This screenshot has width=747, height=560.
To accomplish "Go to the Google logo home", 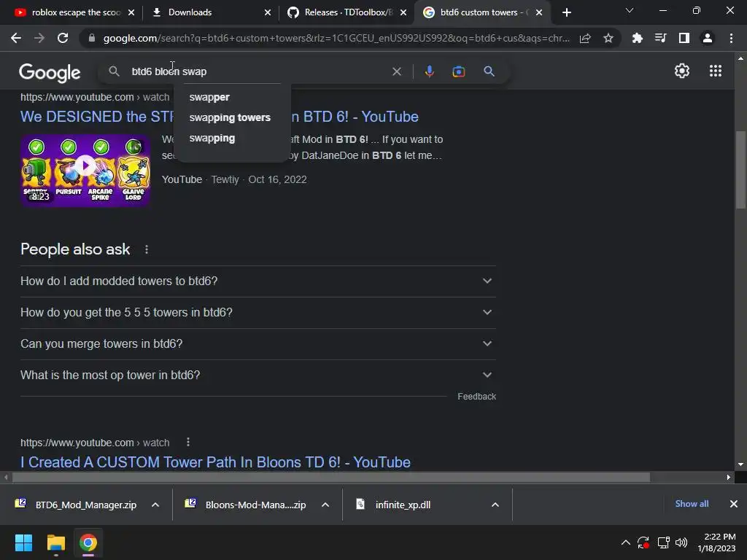I will click(50, 72).
